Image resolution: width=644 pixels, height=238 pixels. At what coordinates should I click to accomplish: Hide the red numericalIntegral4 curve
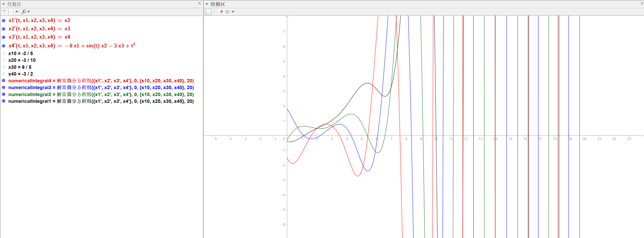coord(4,81)
